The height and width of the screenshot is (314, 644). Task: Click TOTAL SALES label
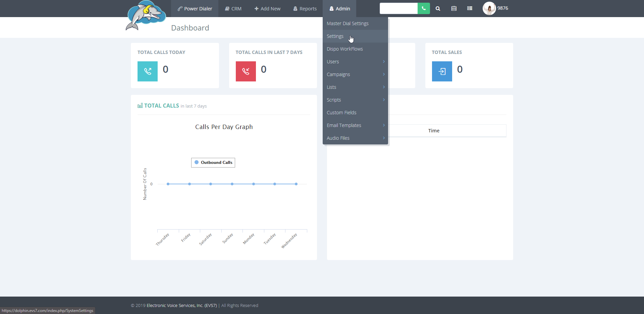click(x=447, y=52)
